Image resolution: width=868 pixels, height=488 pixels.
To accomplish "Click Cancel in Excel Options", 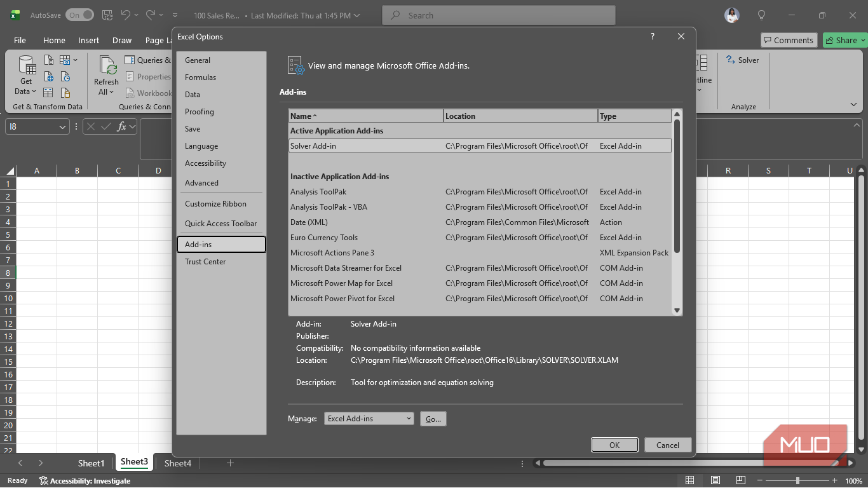I will (668, 445).
